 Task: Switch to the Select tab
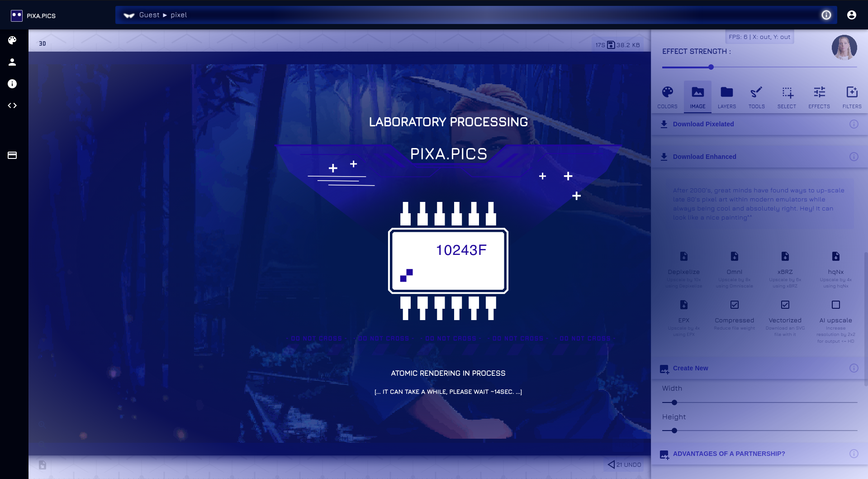coord(787,97)
